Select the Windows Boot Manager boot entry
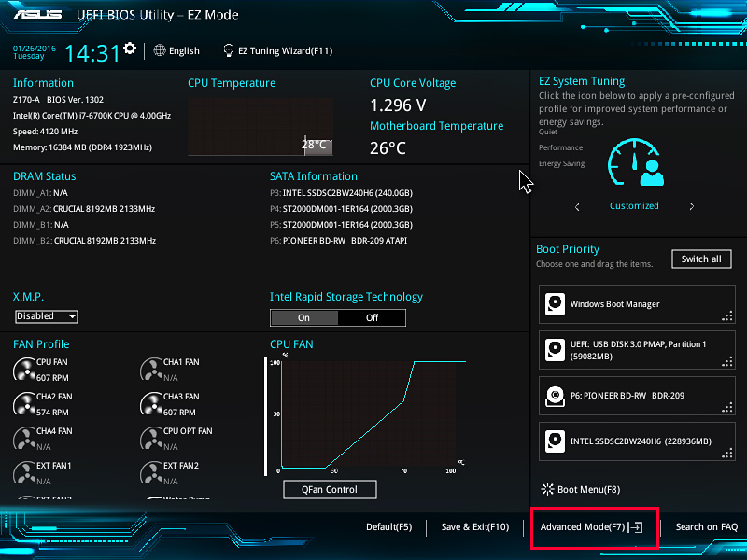 [x=637, y=304]
